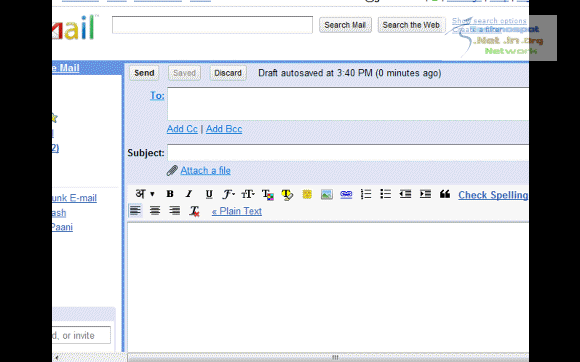Remove text formatting

194,211
